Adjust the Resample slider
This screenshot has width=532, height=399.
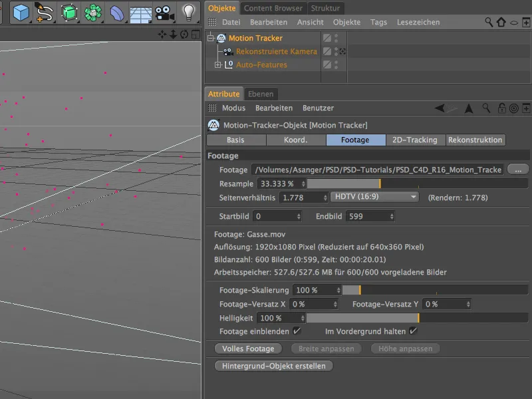(x=418, y=184)
